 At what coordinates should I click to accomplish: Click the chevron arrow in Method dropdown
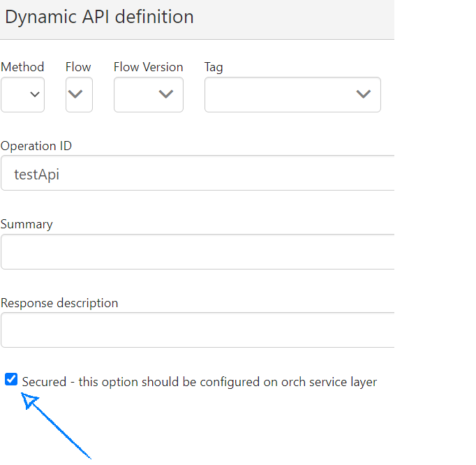click(35, 95)
